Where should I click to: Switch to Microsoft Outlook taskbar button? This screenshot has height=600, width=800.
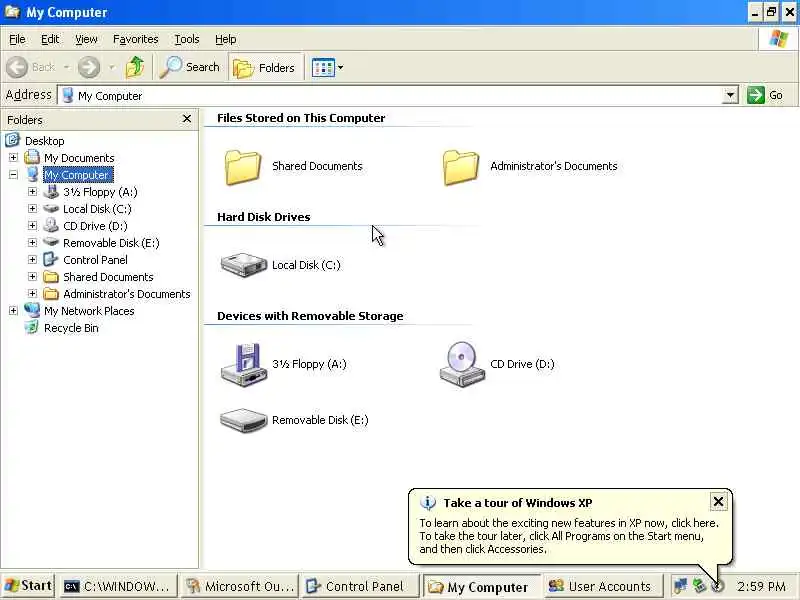click(240, 587)
